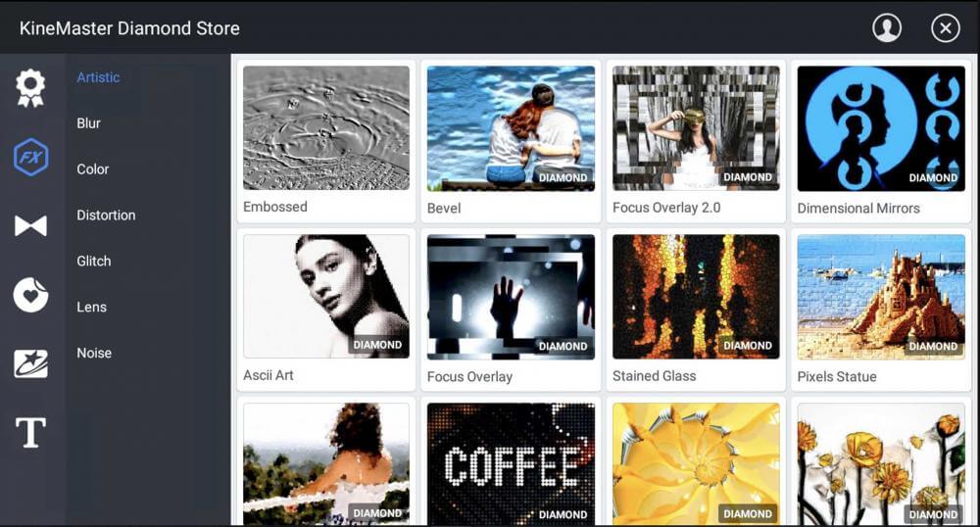
Task: Open the clip graphics star icon
Action: [30, 363]
